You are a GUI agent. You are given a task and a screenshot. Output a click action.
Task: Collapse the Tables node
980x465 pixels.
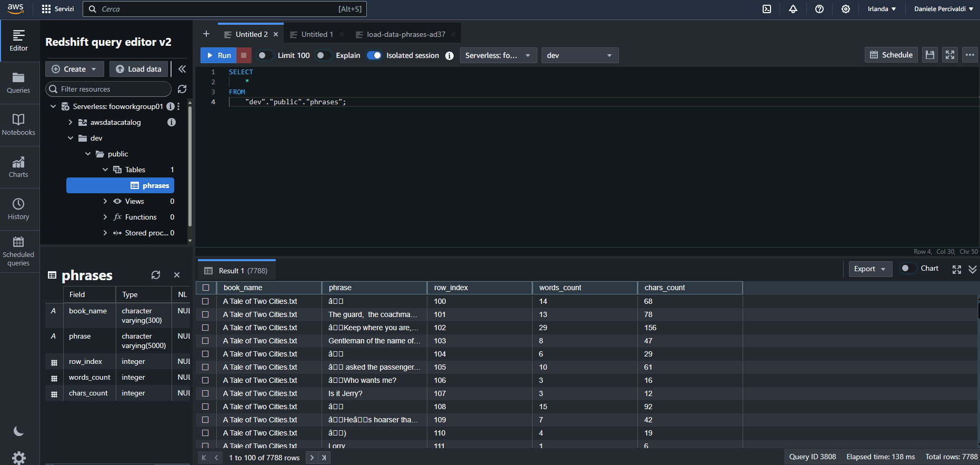(105, 170)
